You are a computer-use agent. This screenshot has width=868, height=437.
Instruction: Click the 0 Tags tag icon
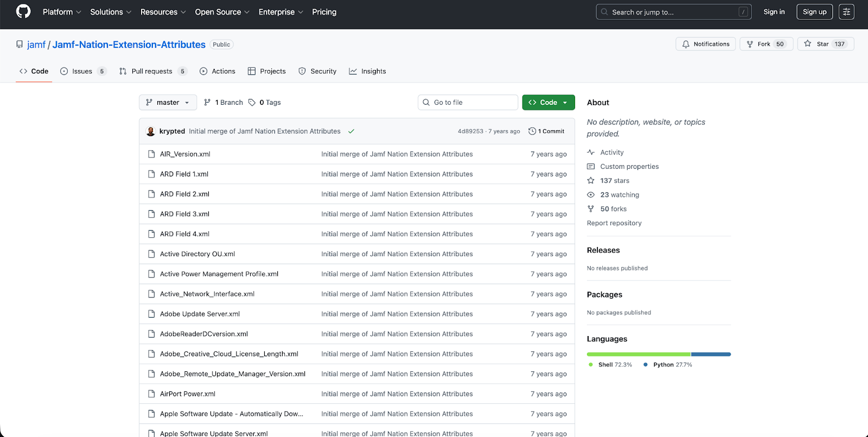[x=252, y=103]
